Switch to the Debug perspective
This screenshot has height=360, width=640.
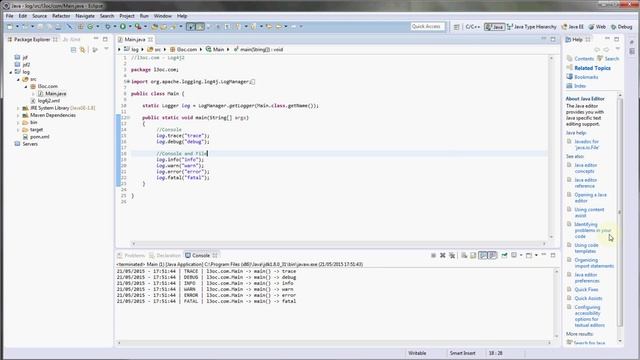coord(621,27)
